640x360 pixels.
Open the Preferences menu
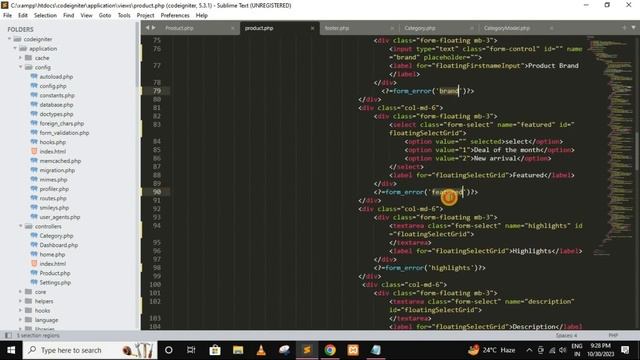[x=175, y=16]
